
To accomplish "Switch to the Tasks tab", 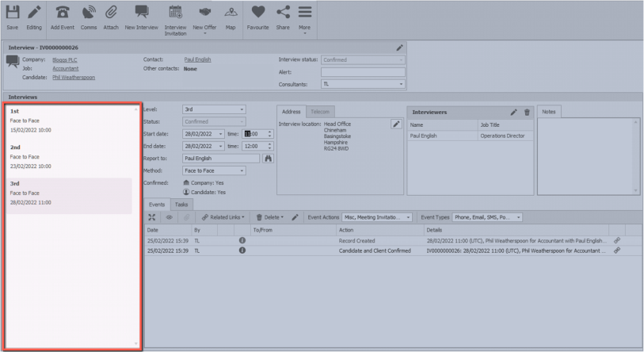I will click(181, 205).
